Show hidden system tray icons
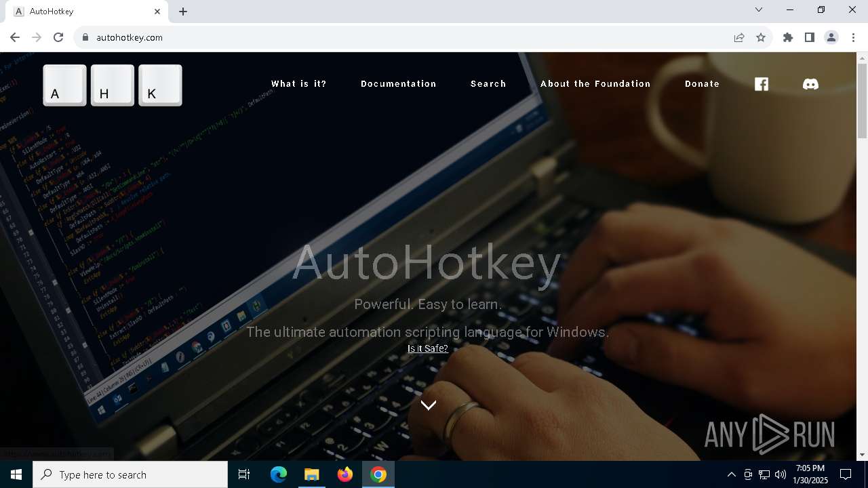 731,474
